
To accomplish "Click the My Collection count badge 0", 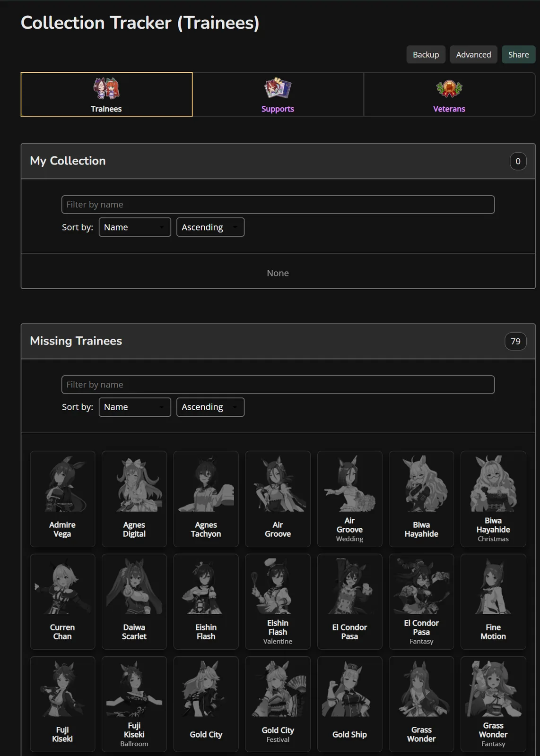I will click(x=518, y=161).
